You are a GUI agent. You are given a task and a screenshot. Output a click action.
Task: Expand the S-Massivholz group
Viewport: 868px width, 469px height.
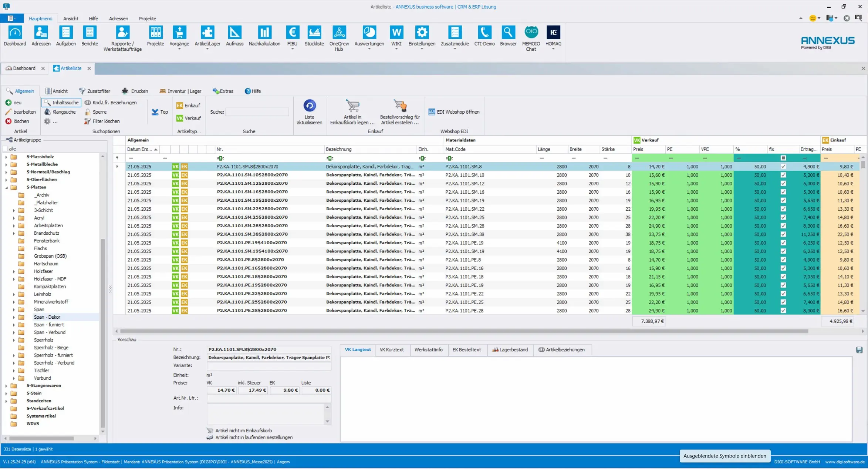point(6,157)
